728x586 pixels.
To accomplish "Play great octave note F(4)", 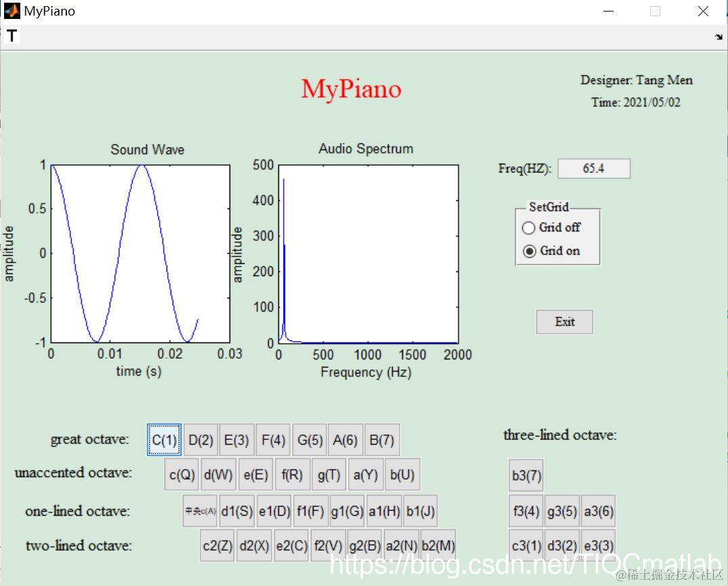I will tap(273, 439).
